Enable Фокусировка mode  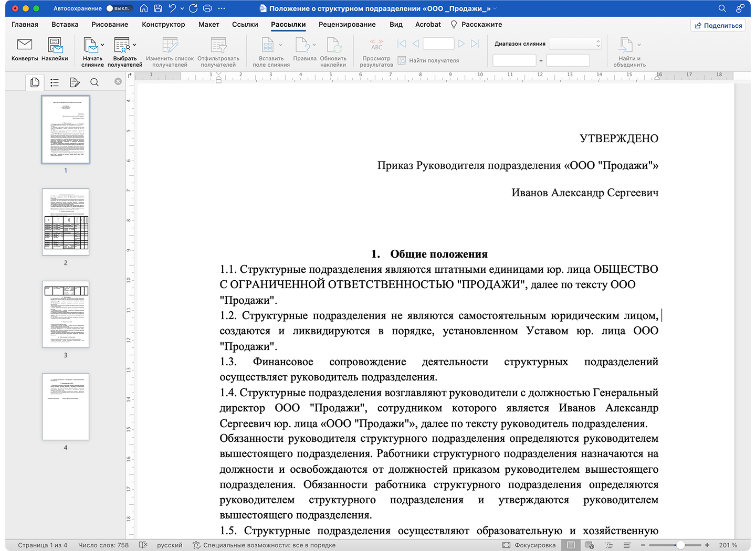click(529, 545)
